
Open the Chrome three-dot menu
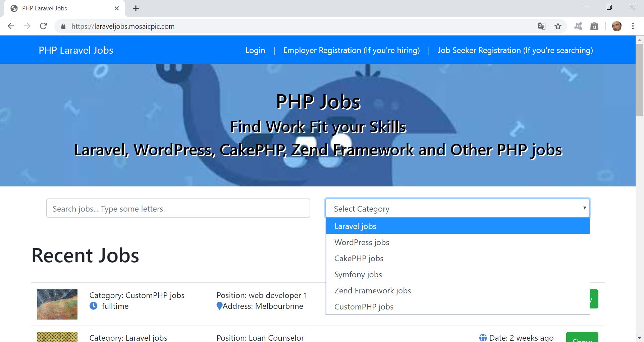(633, 26)
